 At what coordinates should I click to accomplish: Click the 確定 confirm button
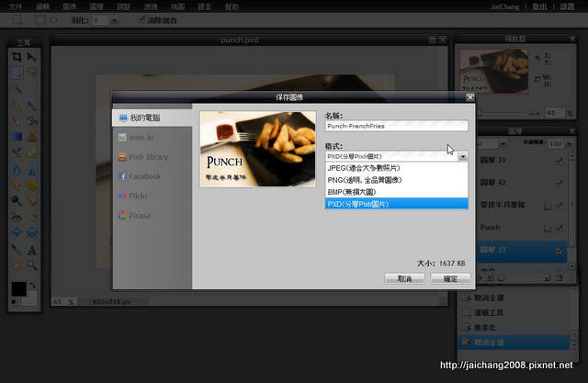(x=450, y=278)
